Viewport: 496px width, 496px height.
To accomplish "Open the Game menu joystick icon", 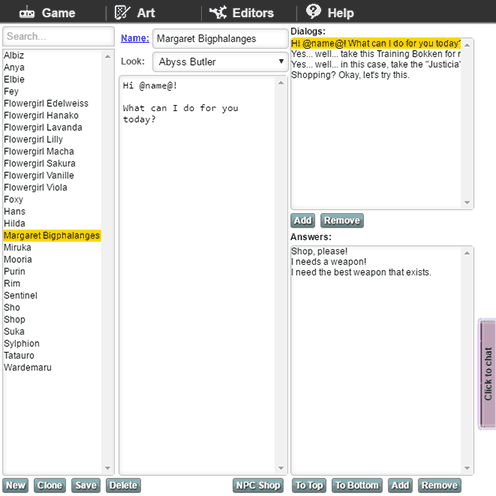I will click(27, 13).
